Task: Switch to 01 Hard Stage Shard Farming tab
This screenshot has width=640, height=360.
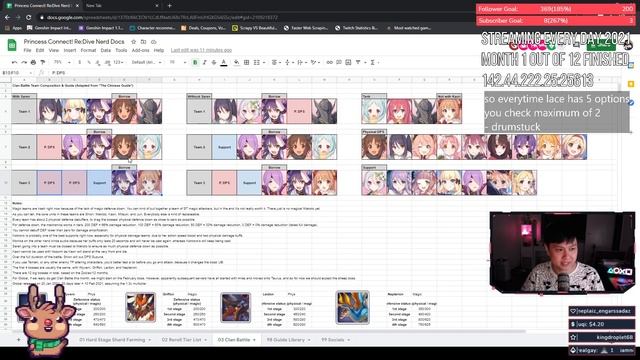Action: 112,340
